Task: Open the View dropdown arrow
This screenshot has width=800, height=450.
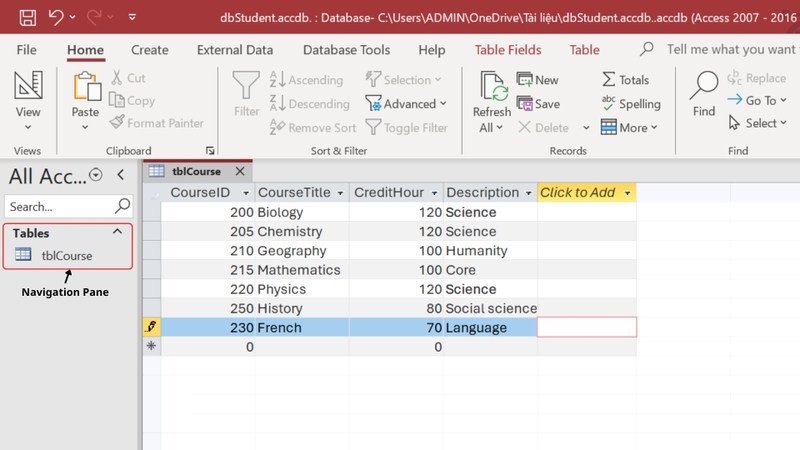Action: point(28,127)
